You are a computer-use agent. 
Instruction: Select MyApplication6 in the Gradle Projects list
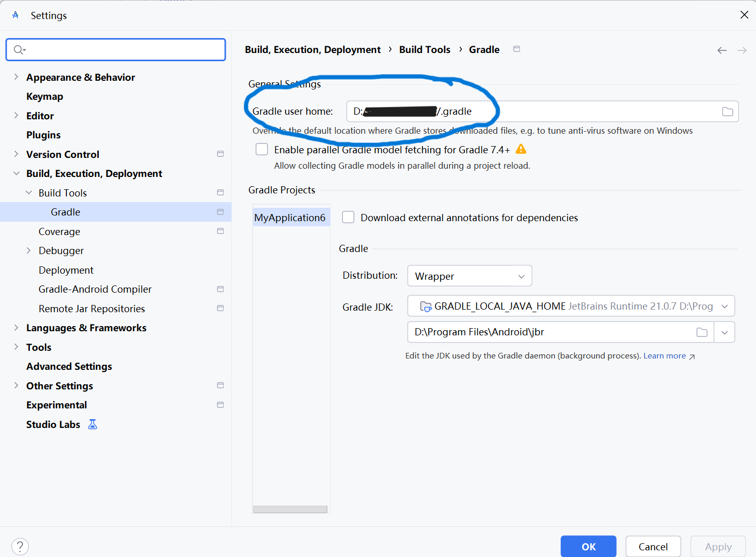coord(291,217)
